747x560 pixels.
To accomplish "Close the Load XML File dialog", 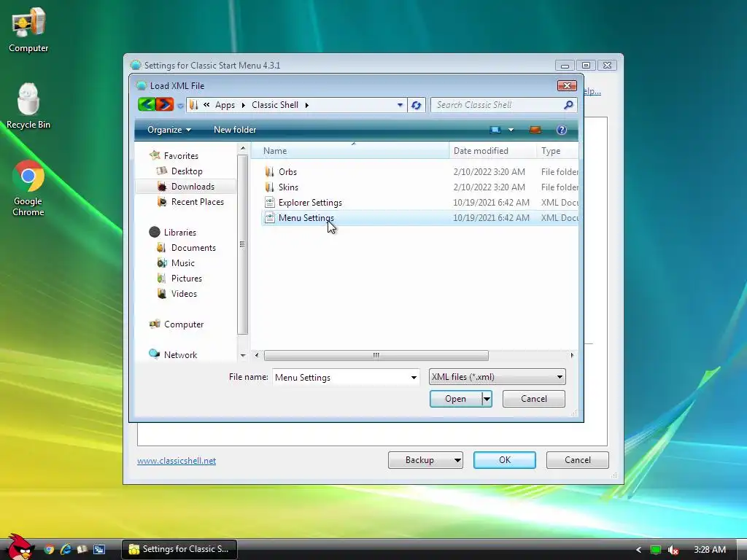I will (x=567, y=86).
